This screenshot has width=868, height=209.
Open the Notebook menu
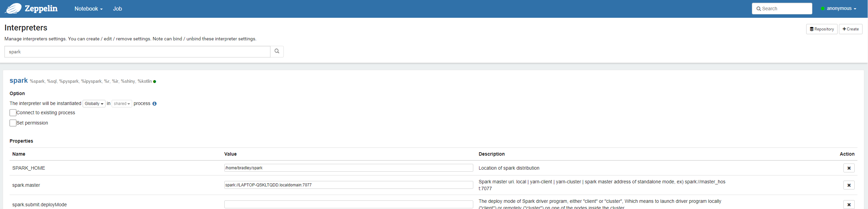point(88,9)
